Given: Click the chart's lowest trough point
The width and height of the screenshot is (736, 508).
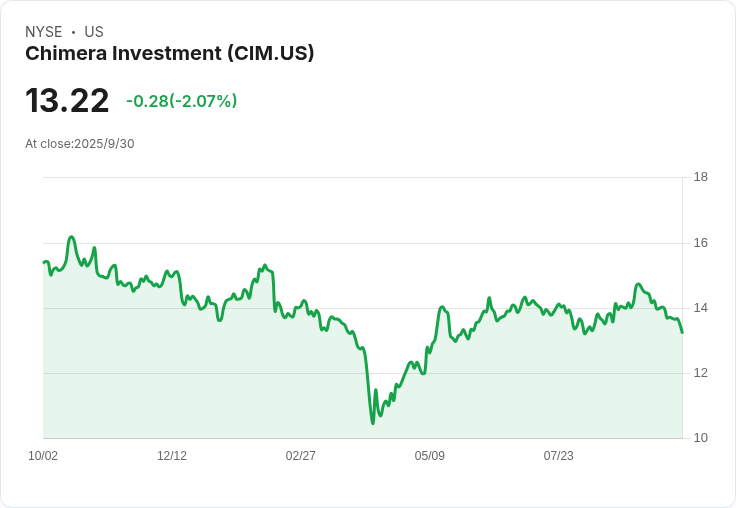Looking at the screenshot, I should pyautogui.click(x=373, y=423).
